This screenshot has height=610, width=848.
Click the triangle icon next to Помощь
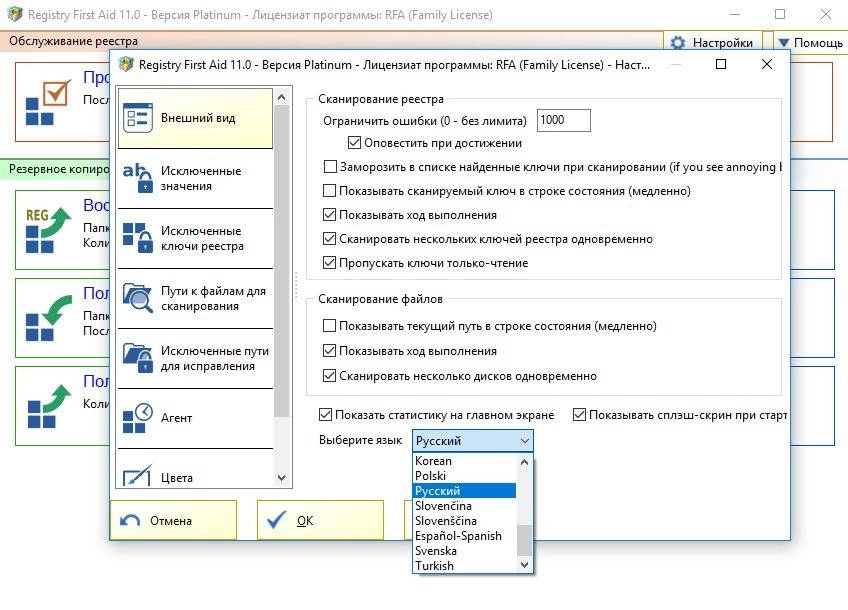[783, 42]
